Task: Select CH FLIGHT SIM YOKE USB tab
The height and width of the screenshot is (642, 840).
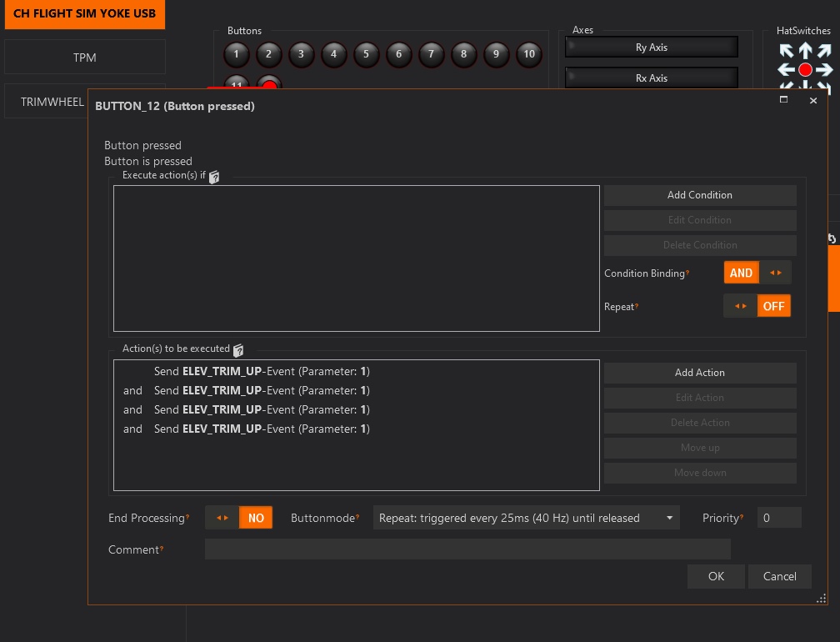Action: [85, 14]
